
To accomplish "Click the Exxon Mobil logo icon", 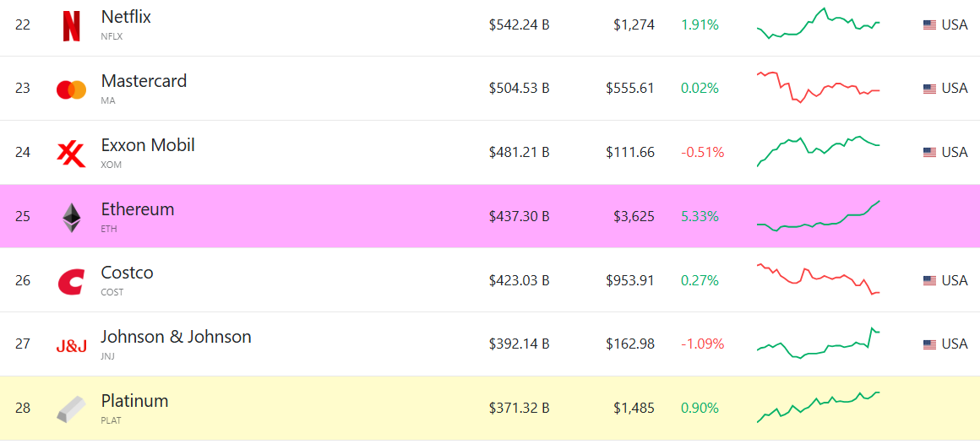I will [x=71, y=154].
